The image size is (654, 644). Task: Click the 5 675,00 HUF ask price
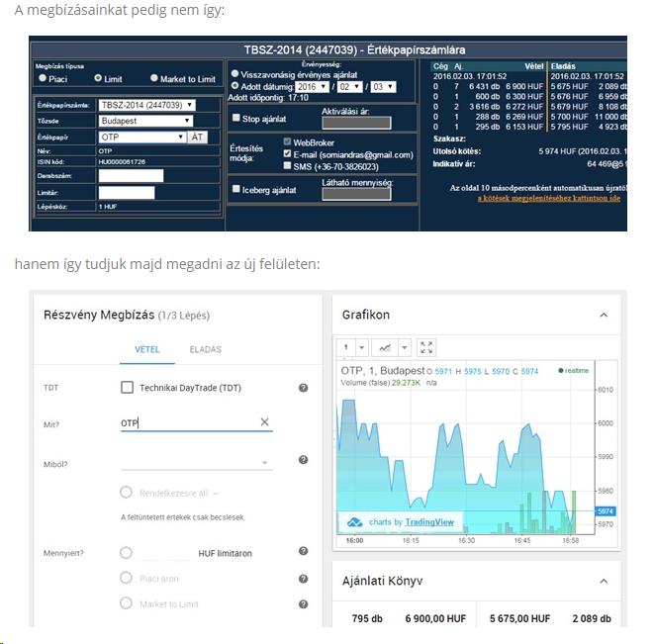click(x=519, y=618)
